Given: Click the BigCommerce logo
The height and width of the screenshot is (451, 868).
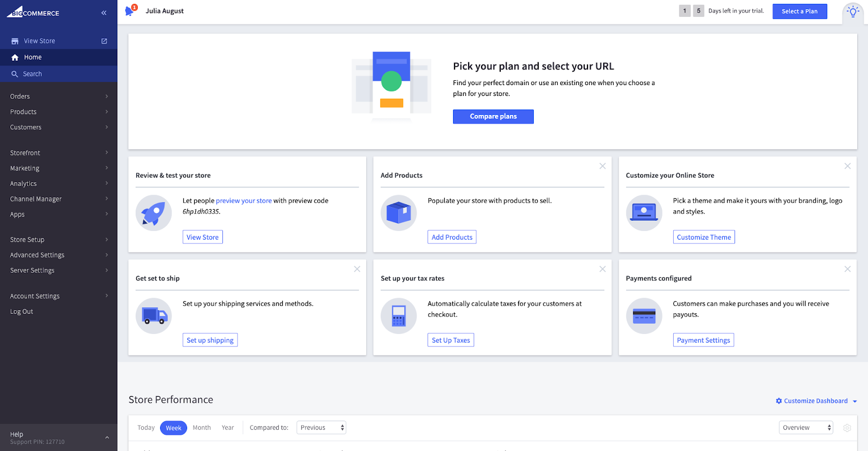Looking at the screenshot, I should point(33,12).
